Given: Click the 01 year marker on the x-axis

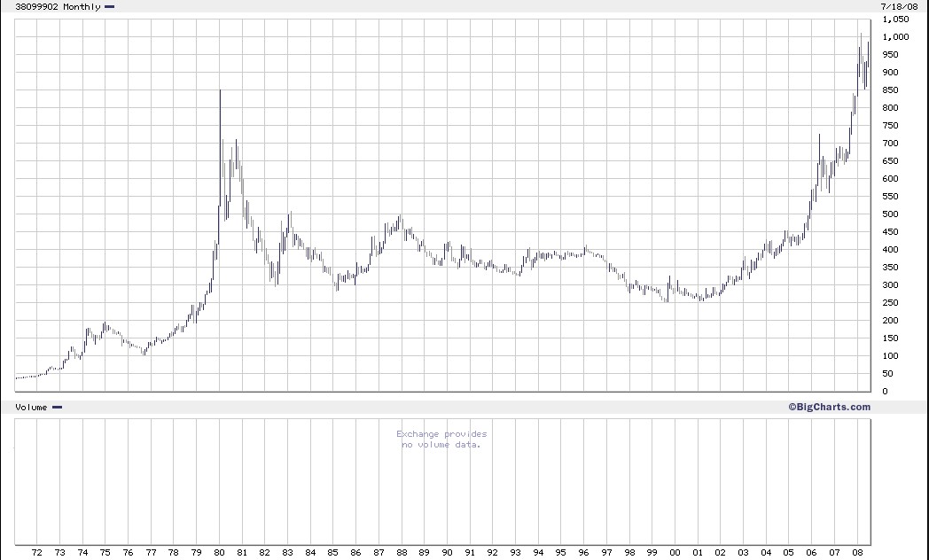Looking at the screenshot, I should 697,552.
